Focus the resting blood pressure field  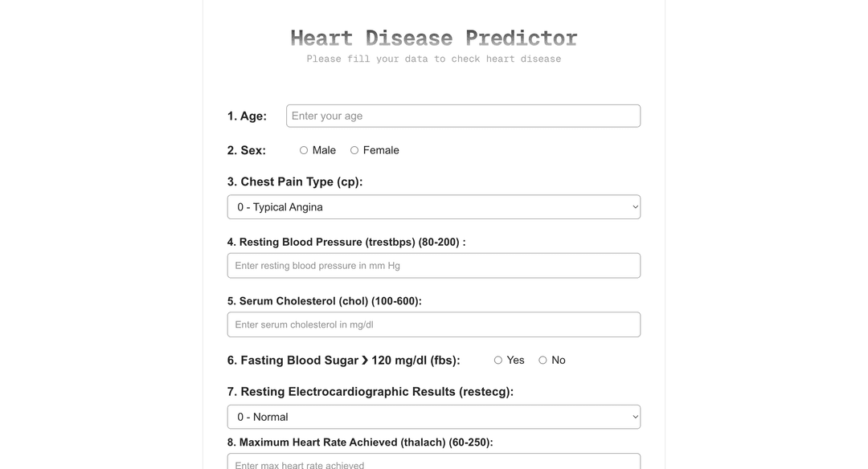[x=434, y=265]
